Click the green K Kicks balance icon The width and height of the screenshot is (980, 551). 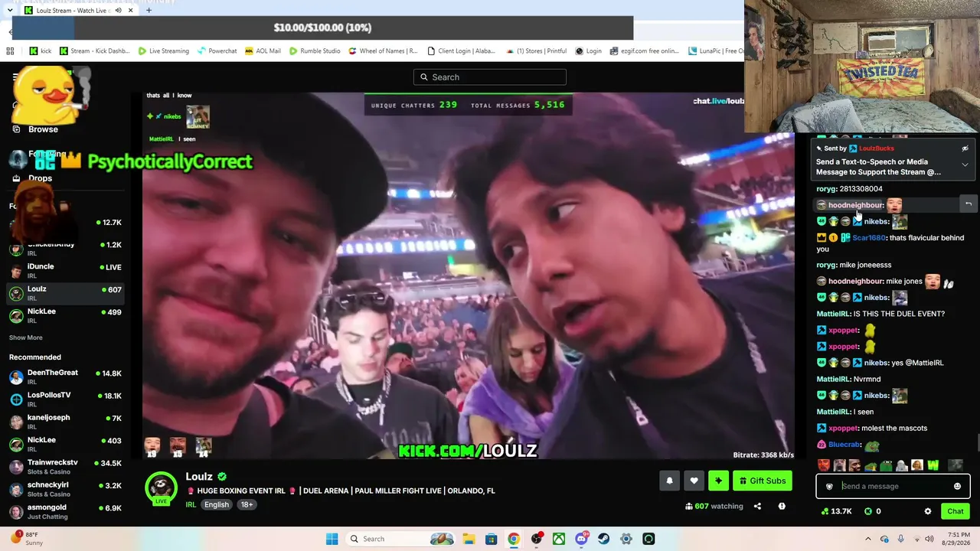(868, 511)
